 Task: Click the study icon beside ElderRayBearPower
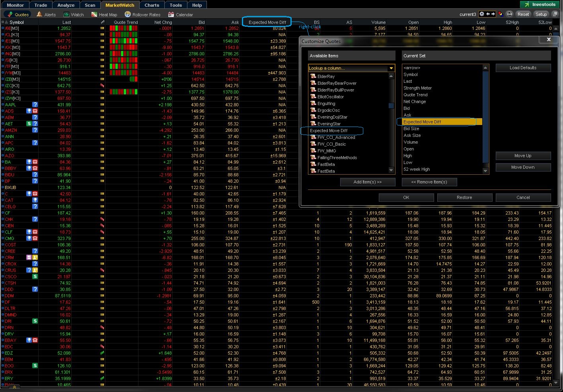pos(313,83)
